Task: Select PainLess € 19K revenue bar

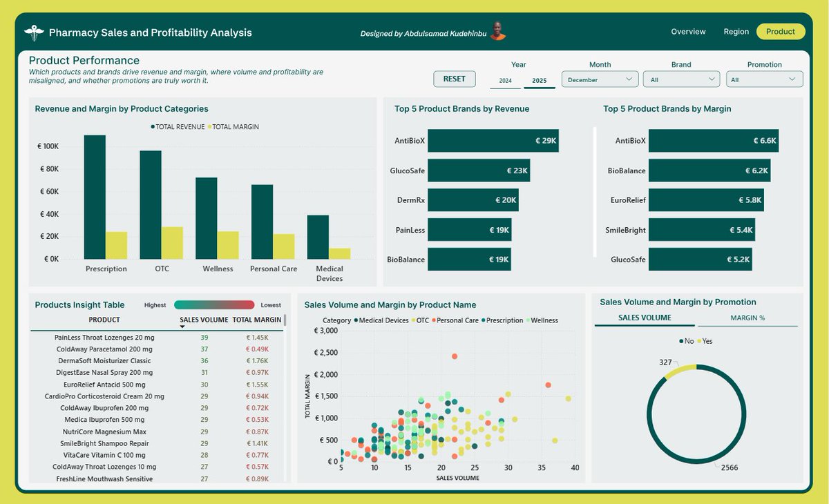Action: click(470, 230)
